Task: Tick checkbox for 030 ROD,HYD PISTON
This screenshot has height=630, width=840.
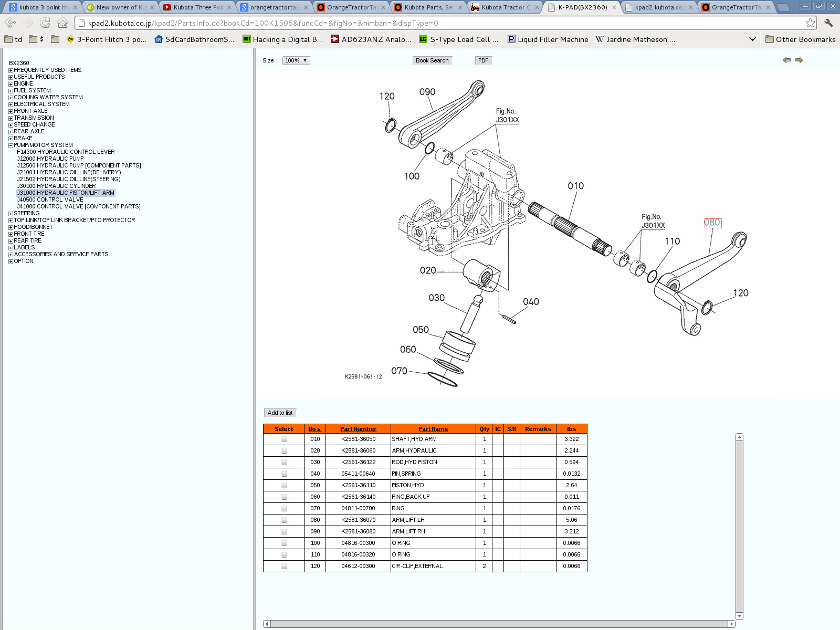Action: tap(285, 463)
